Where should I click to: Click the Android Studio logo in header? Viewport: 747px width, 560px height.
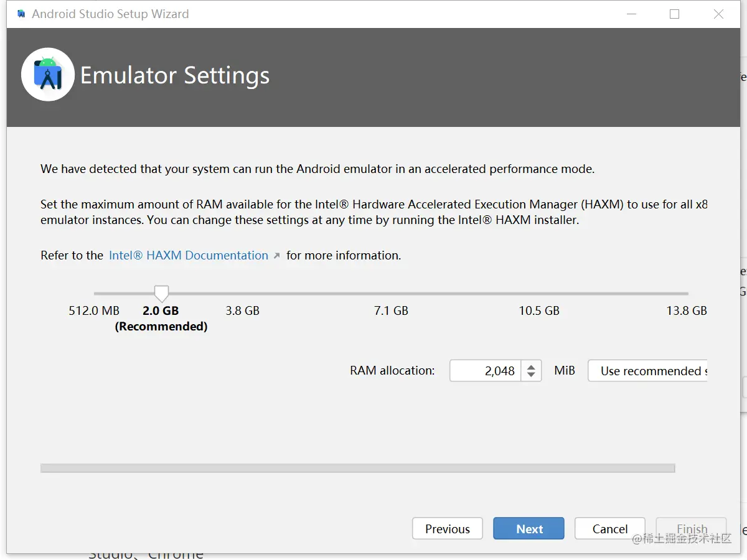point(48,75)
